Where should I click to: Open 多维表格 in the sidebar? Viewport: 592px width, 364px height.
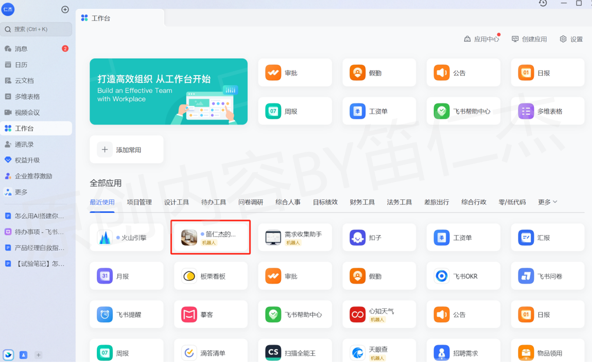[36, 96]
